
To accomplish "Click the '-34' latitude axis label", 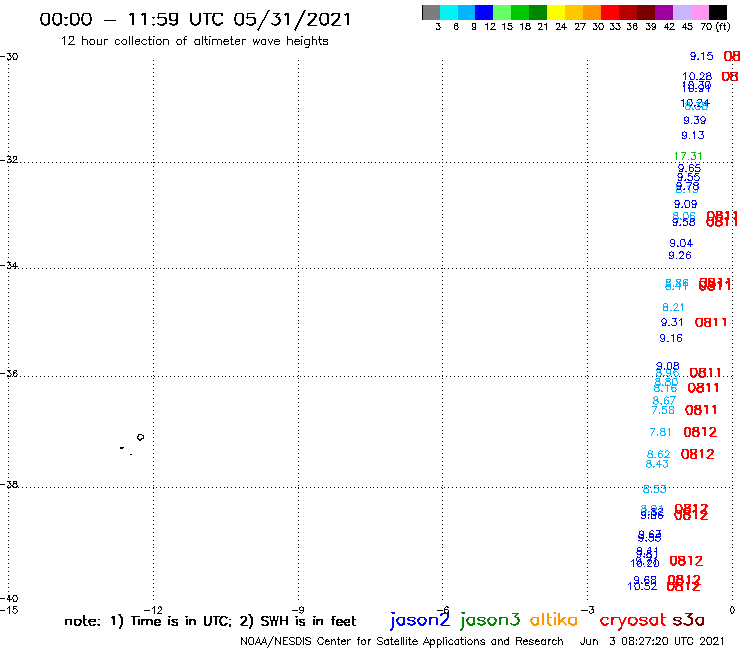I will 9,265.
